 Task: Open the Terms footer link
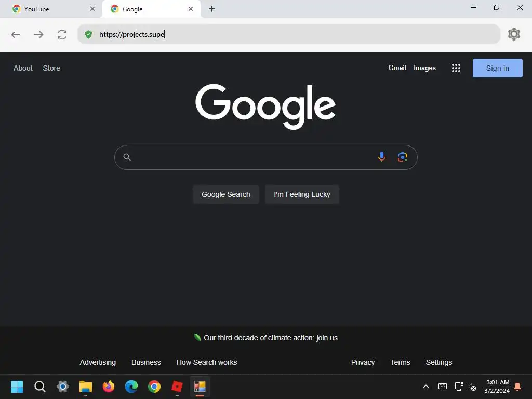click(x=401, y=362)
